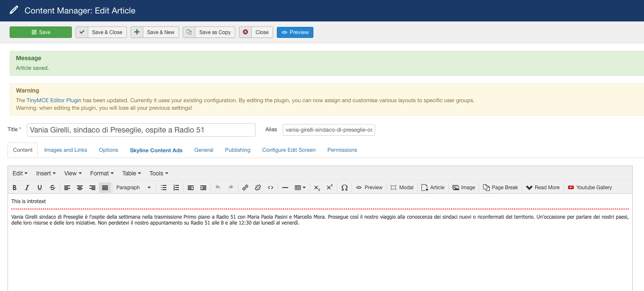This screenshot has height=291, width=644.
Task: Open Youtube Gallery button
Action: click(x=590, y=188)
